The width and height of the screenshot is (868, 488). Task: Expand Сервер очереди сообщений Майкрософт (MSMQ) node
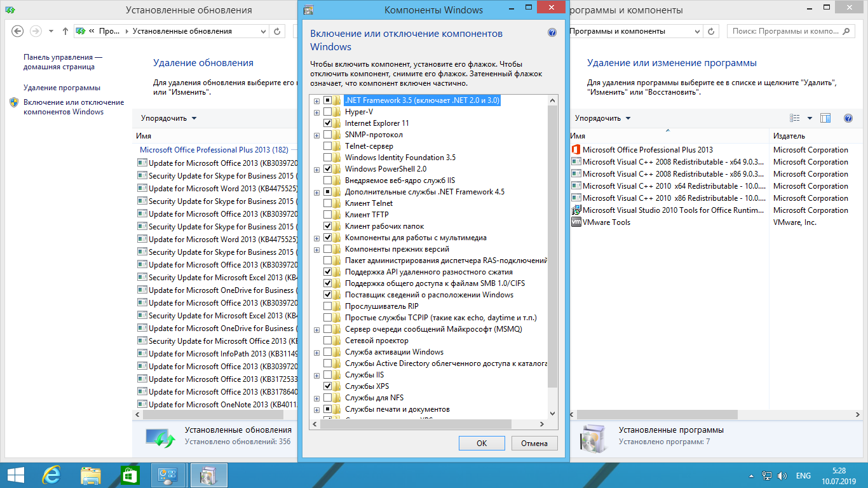(x=316, y=329)
